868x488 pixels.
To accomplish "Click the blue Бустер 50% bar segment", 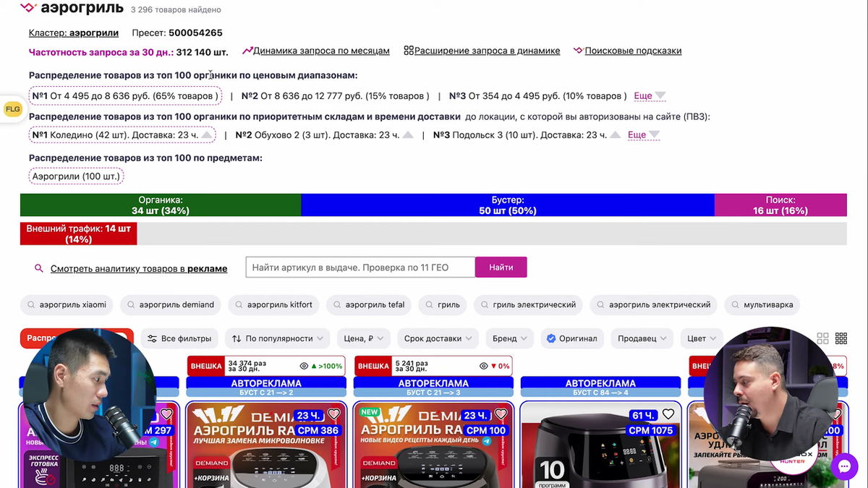I will tap(508, 205).
